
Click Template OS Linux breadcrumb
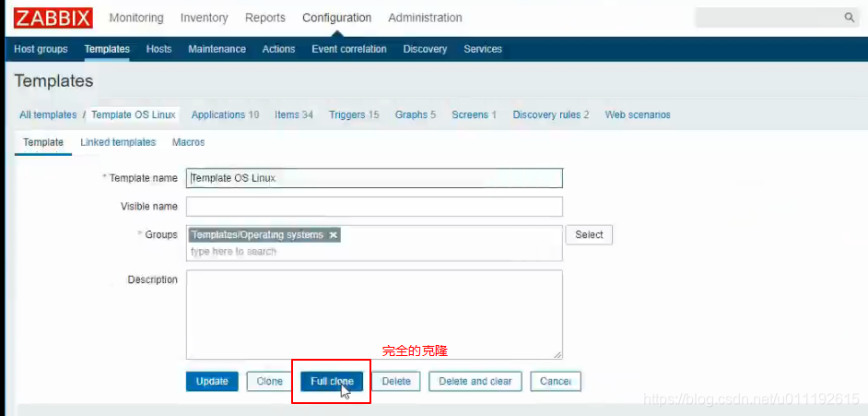click(134, 114)
